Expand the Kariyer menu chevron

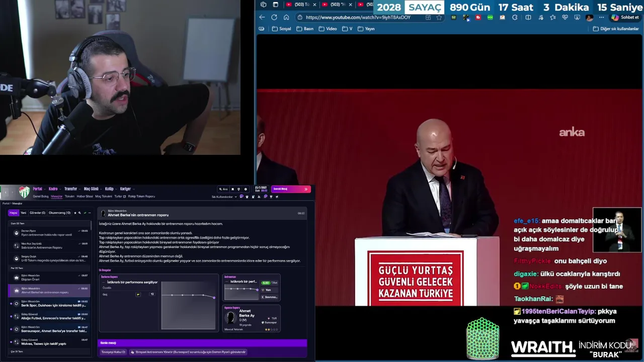pos(134,189)
